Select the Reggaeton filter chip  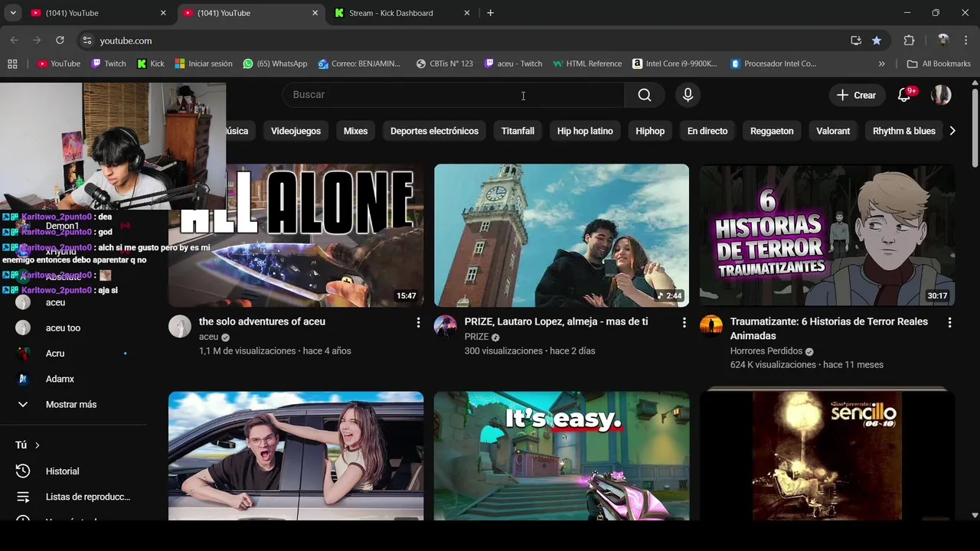pyautogui.click(x=772, y=131)
